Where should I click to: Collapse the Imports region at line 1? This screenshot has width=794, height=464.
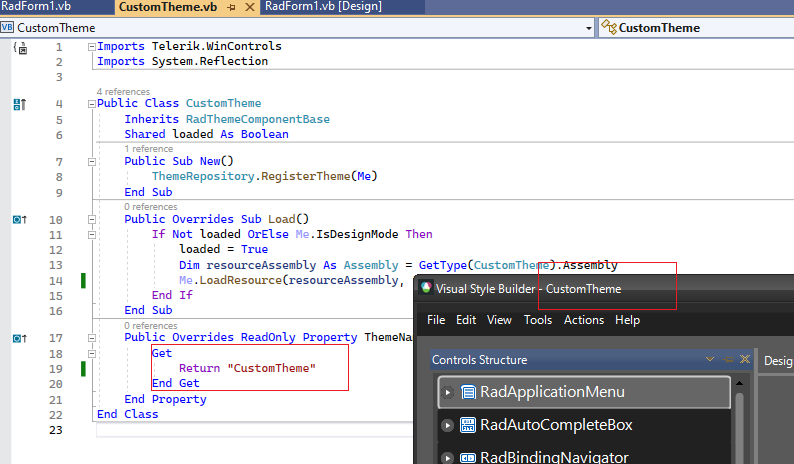click(92, 47)
